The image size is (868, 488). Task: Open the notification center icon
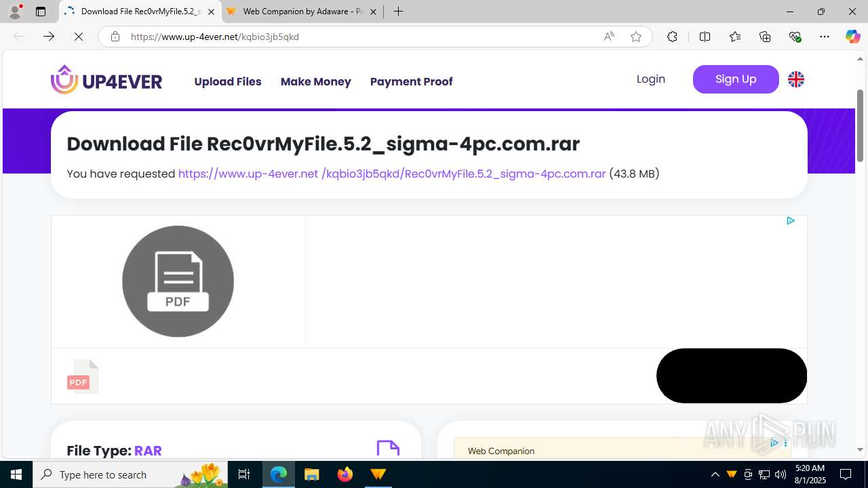(x=846, y=474)
